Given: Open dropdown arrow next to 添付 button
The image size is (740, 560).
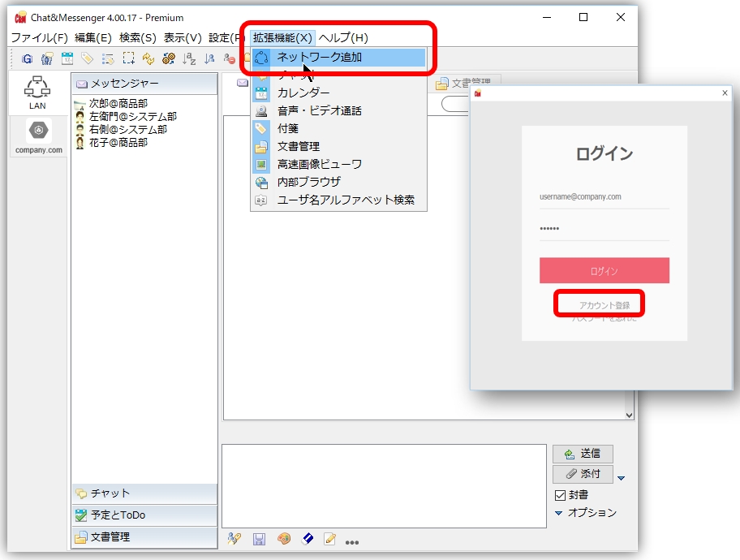Looking at the screenshot, I should click(x=622, y=478).
